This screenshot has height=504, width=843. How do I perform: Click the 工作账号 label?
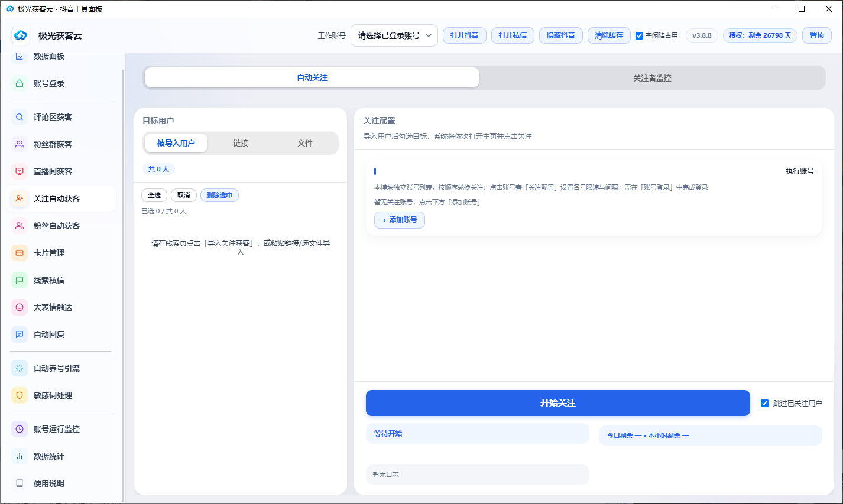coord(332,36)
